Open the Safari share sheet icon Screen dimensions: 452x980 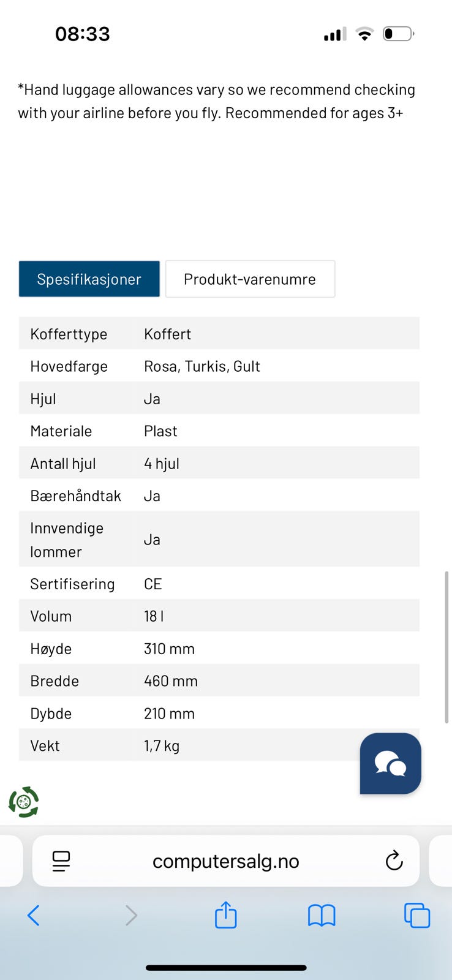click(225, 915)
